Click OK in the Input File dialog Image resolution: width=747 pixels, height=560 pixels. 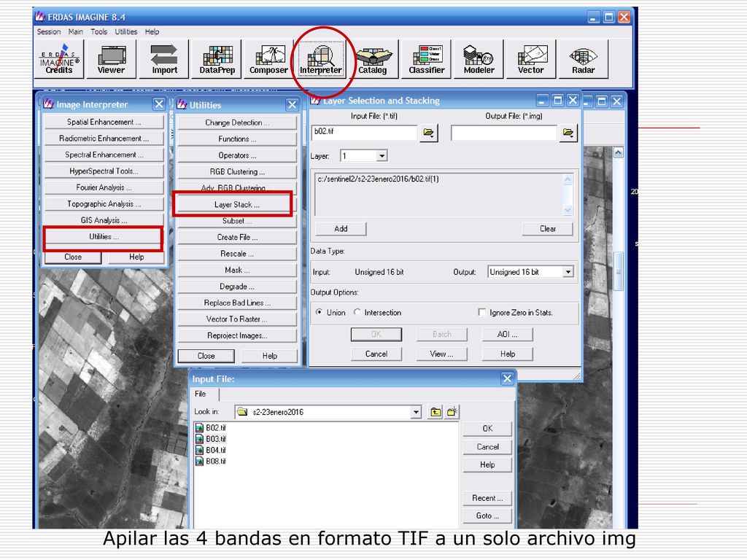[487, 429]
